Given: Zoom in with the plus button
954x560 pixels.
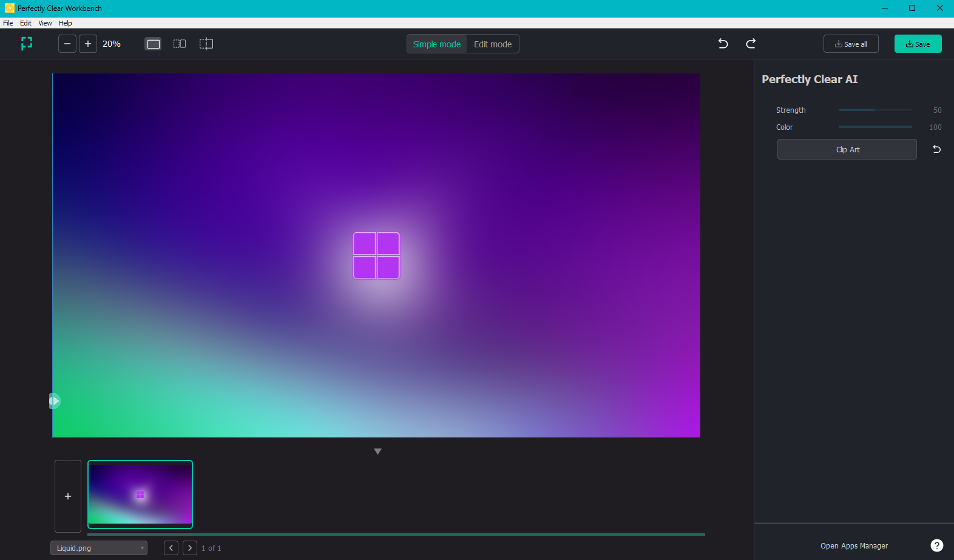Looking at the screenshot, I should coord(88,44).
